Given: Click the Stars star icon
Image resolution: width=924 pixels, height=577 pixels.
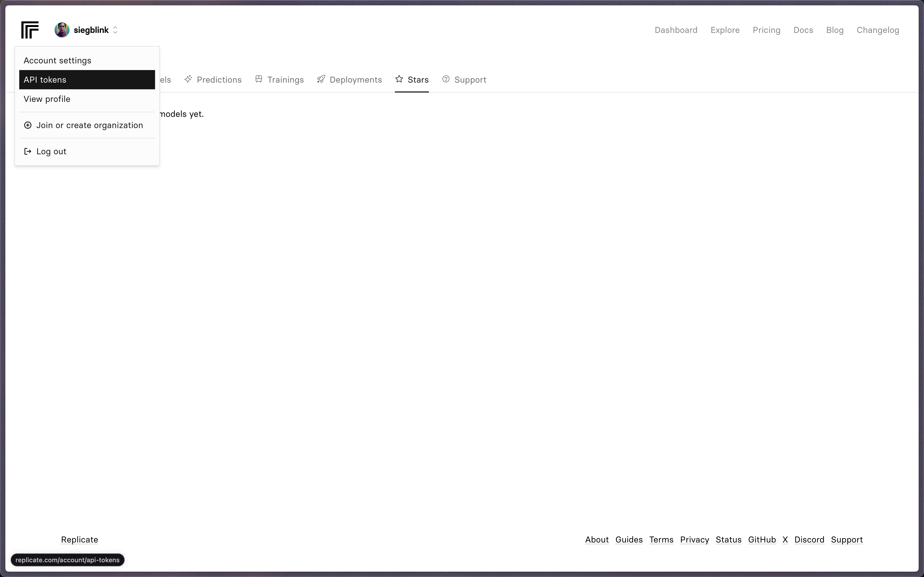Looking at the screenshot, I should coord(399,79).
